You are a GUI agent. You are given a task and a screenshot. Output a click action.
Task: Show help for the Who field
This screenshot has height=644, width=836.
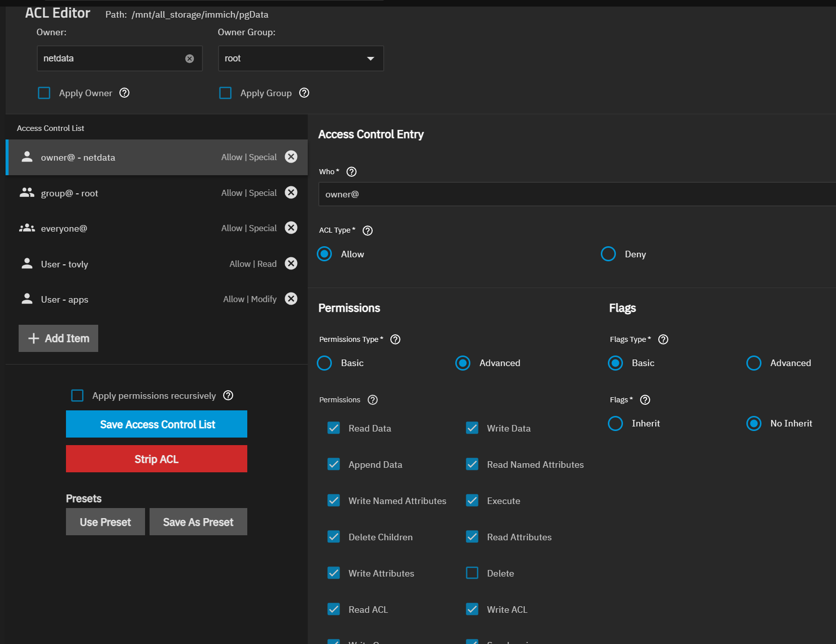tap(352, 172)
